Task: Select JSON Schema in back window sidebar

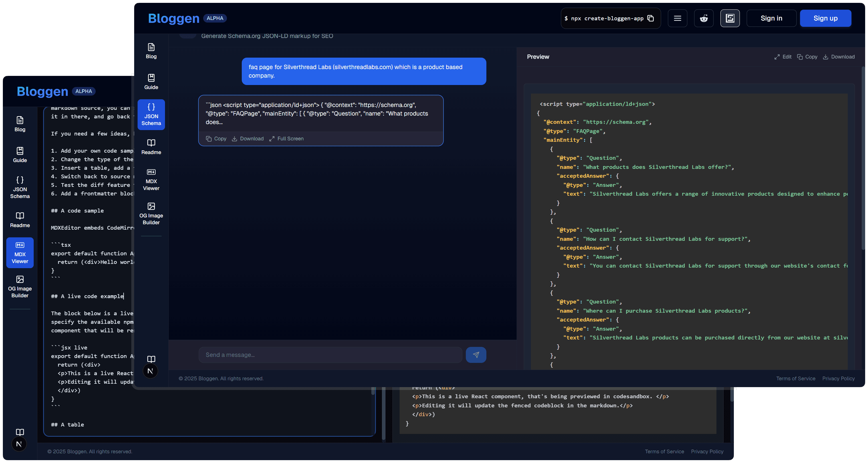Action: tap(20, 187)
